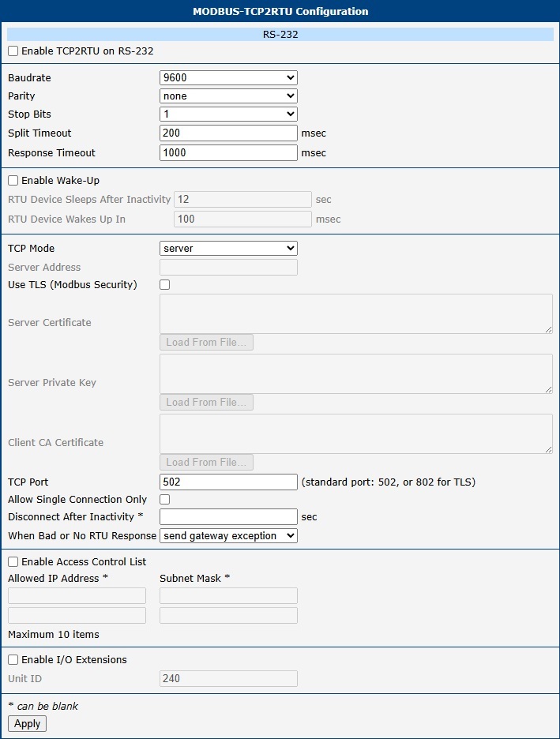Click RTU Device Sleeps After Inactivity field
Screen dimensions: 560x739
coord(242,200)
